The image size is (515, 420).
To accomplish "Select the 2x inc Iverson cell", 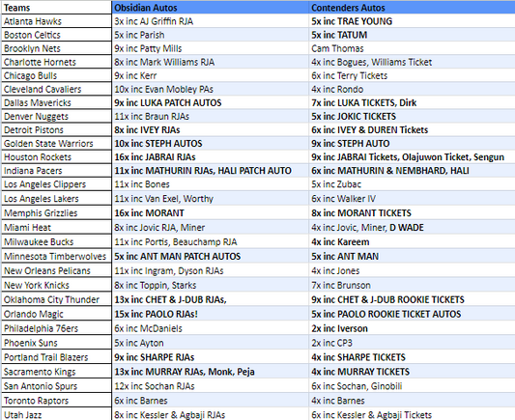I will click(x=412, y=328).
